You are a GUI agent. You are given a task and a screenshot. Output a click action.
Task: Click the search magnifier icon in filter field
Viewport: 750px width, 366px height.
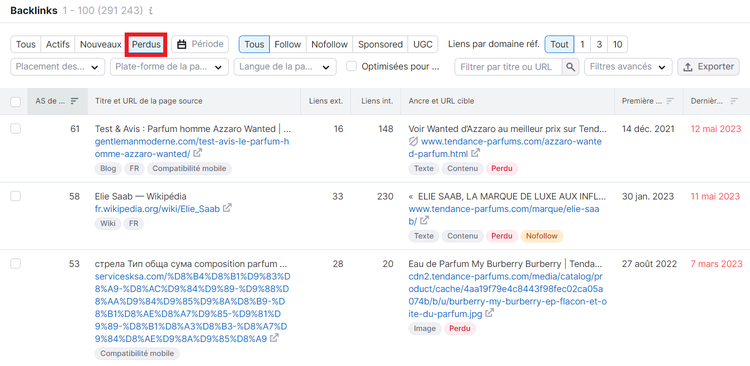(x=570, y=67)
